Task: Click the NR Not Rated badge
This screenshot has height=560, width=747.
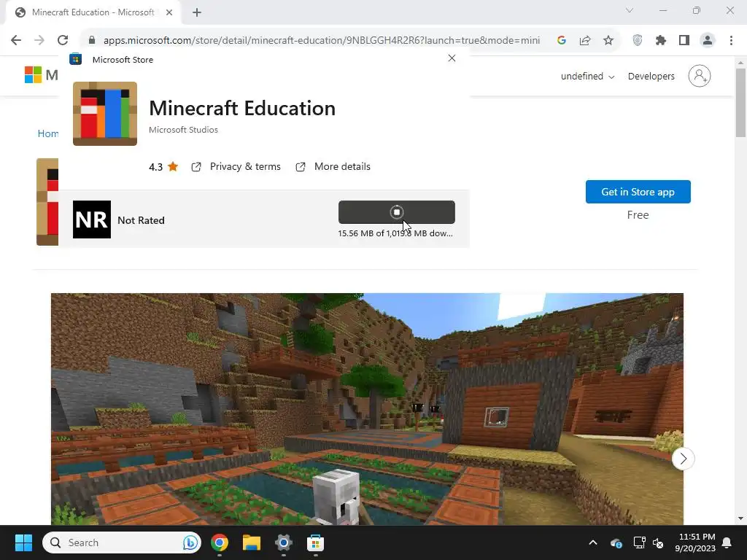Action: click(91, 219)
